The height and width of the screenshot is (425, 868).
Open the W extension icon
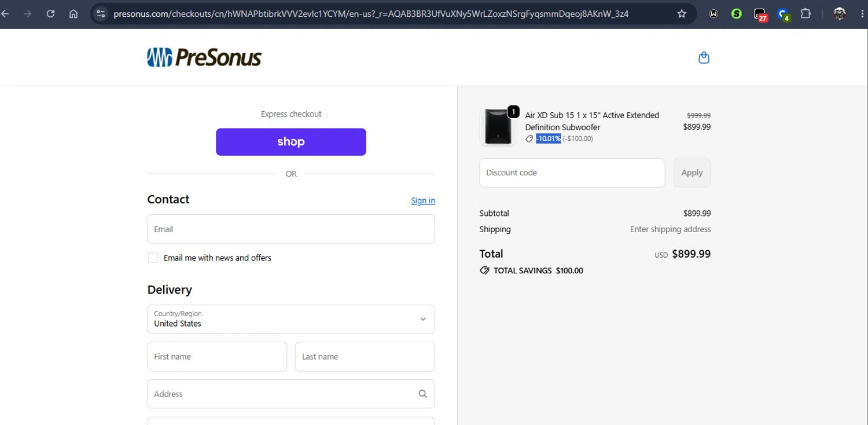tap(713, 14)
